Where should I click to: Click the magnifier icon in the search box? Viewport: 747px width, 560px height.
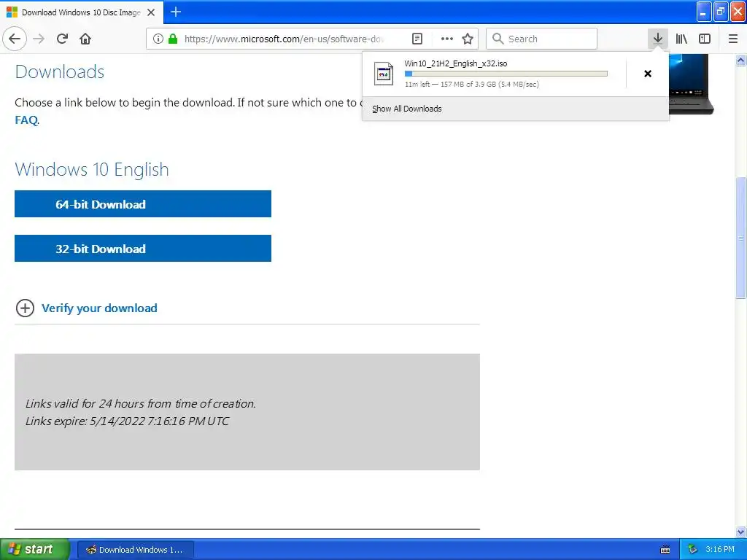pos(498,39)
